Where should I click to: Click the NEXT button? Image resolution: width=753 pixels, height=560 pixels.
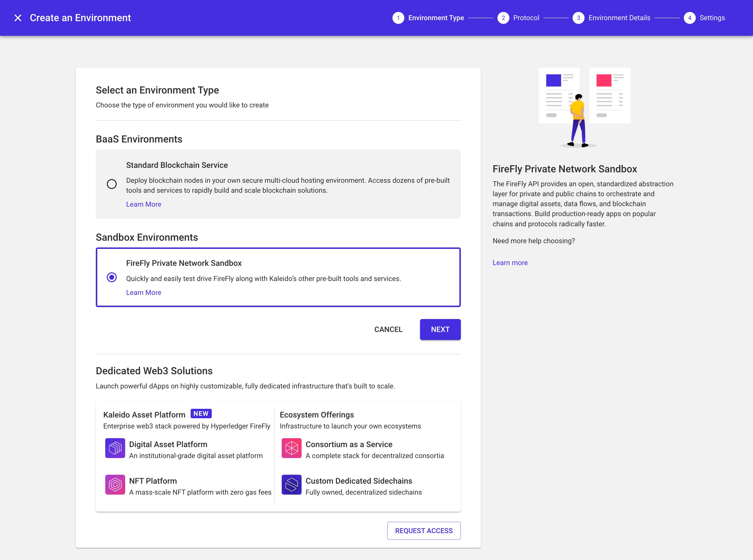pos(440,329)
